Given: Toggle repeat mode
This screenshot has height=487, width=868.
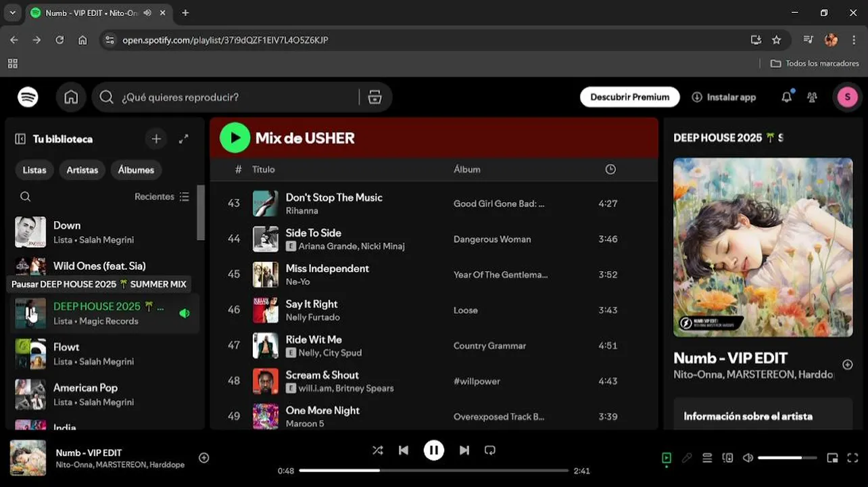Looking at the screenshot, I should click(x=490, y=450).
